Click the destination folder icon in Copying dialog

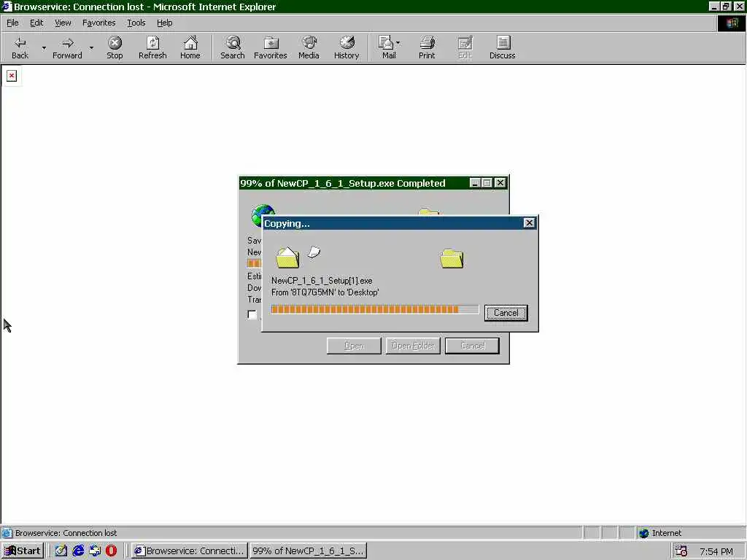pos(452,259)
